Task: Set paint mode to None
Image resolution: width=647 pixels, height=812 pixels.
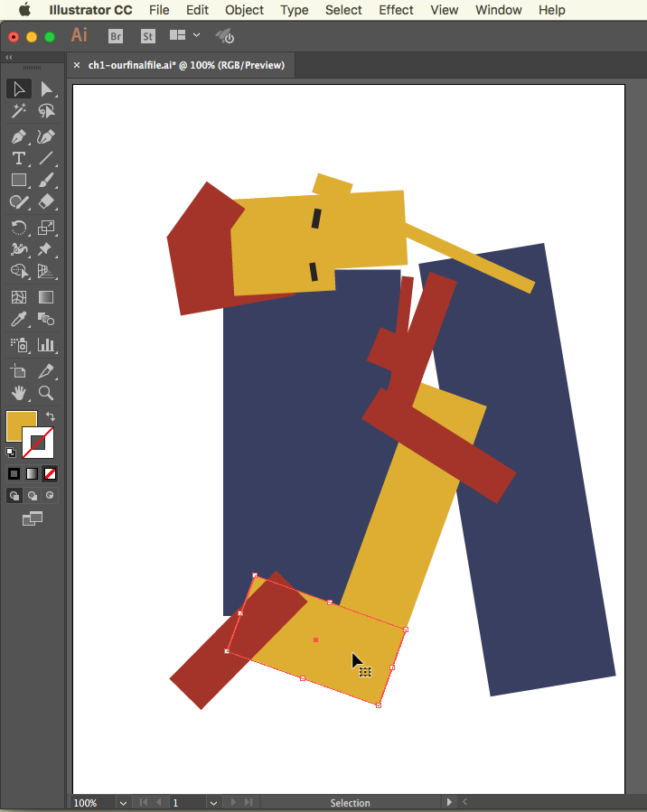Action: [x=51, y=473]
